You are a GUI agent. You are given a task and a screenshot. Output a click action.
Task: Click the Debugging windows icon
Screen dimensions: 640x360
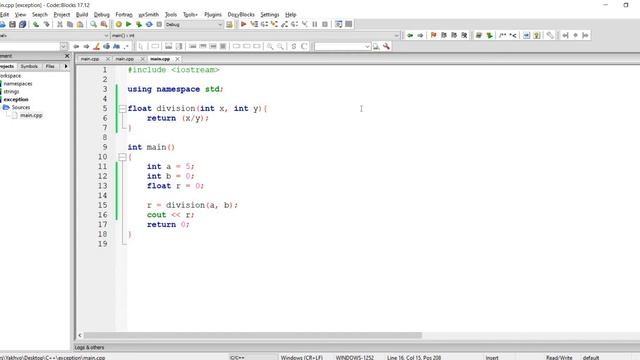pyautogui.click(x=338, y=24)
